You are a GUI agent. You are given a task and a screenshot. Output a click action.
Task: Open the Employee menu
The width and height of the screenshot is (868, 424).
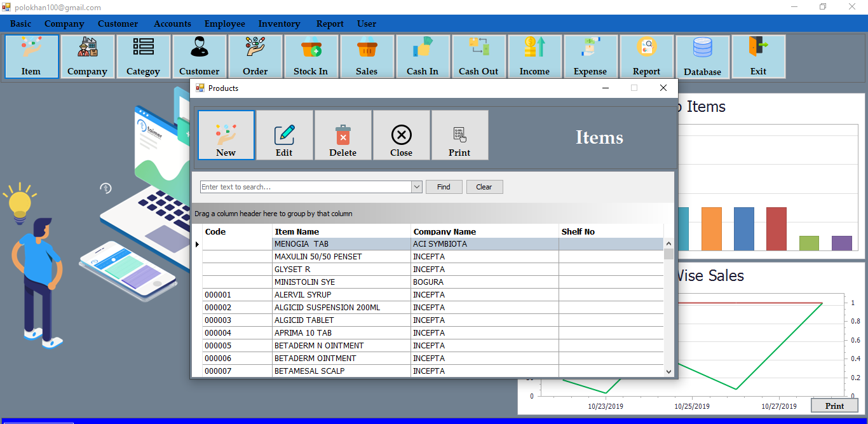point(224,24)
